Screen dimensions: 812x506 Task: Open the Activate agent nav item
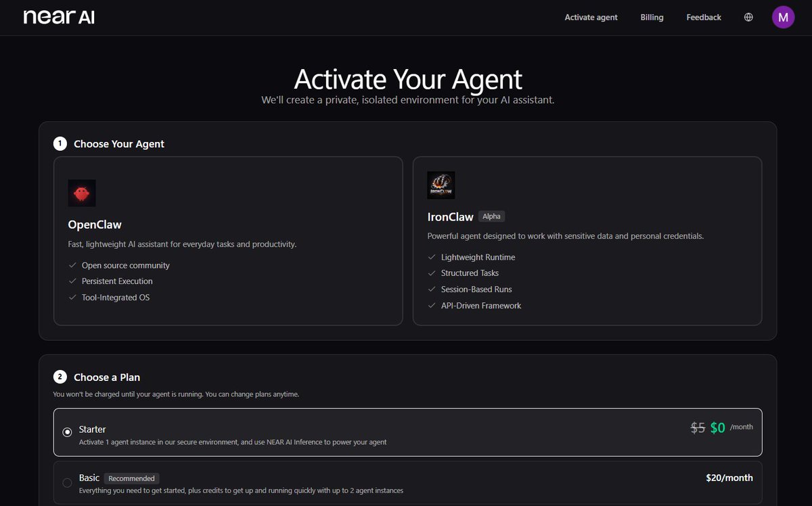(x=591, y=18)
